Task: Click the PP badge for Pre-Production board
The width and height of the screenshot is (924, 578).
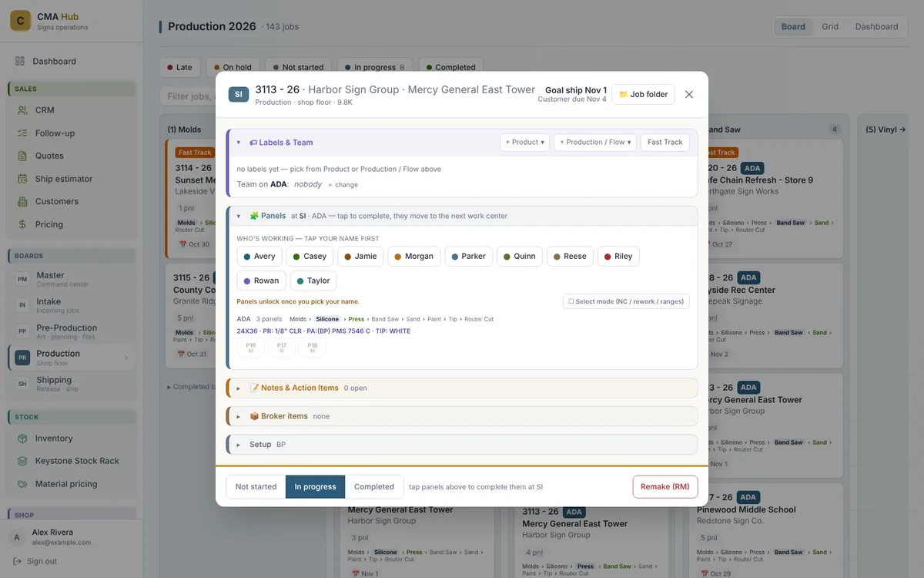Action: pyautogui.click(x=22, y=331)
